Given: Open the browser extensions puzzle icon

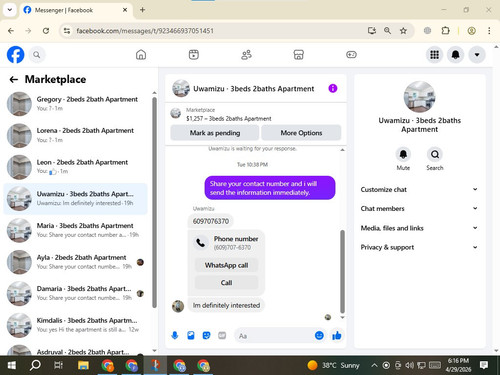Looking at the screenshot, I should click(x=445, y=31).
